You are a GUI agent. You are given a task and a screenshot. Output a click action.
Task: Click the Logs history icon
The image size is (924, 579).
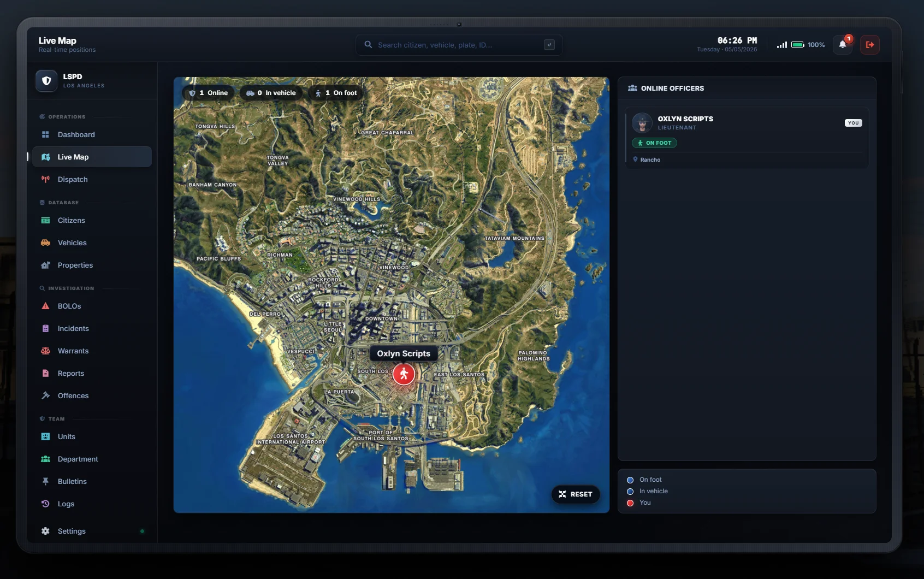(x=45, y=504)
